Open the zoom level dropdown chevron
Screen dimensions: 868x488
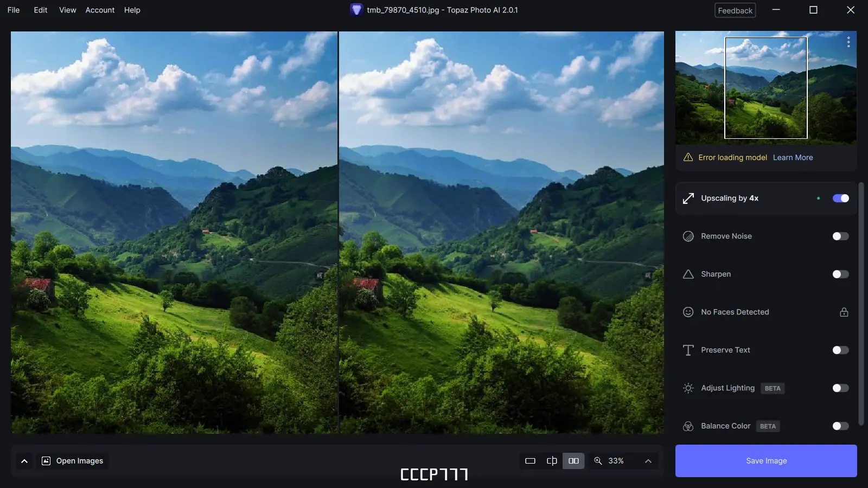pos(648,461)
